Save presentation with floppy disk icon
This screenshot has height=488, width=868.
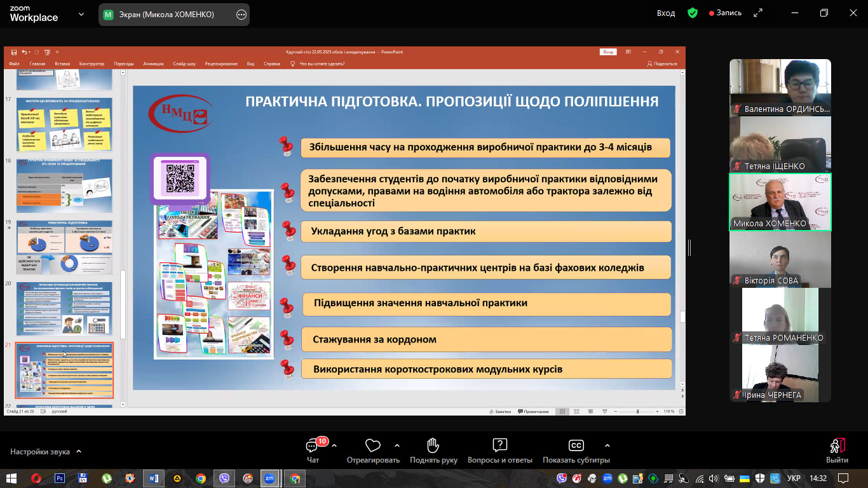tap(14, 52)
